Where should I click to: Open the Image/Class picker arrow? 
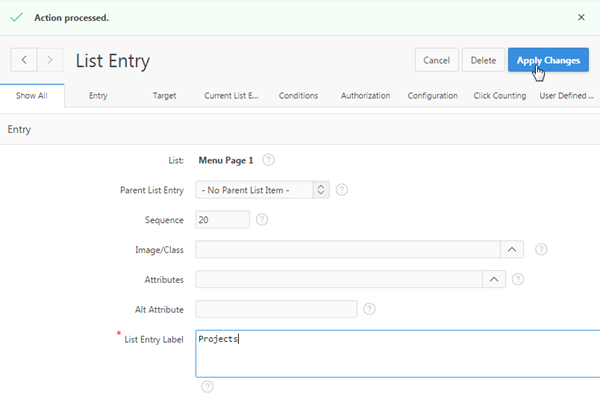pyautogui.click(x=512, y=250)
